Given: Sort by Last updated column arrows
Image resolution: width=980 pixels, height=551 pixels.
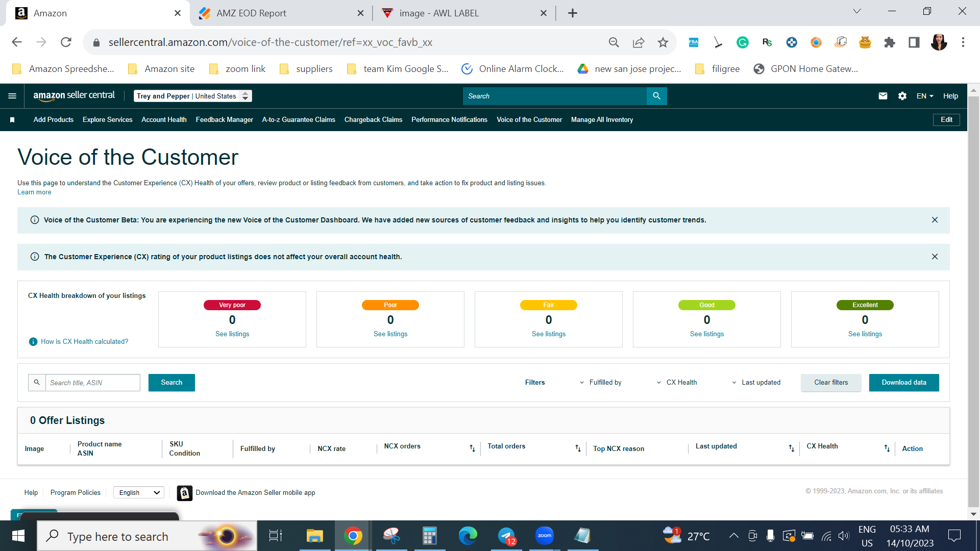Looking at the screenshot, I should pos(791,448).
